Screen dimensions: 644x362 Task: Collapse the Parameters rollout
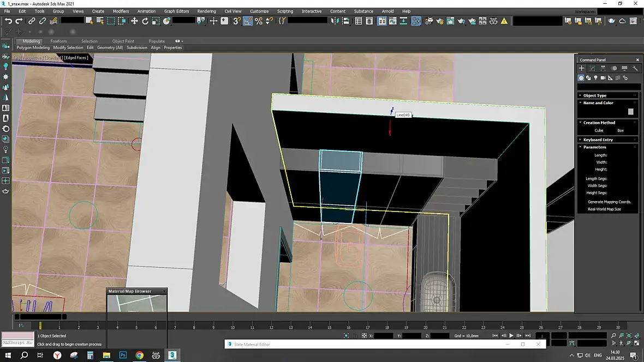pos(594,147)
